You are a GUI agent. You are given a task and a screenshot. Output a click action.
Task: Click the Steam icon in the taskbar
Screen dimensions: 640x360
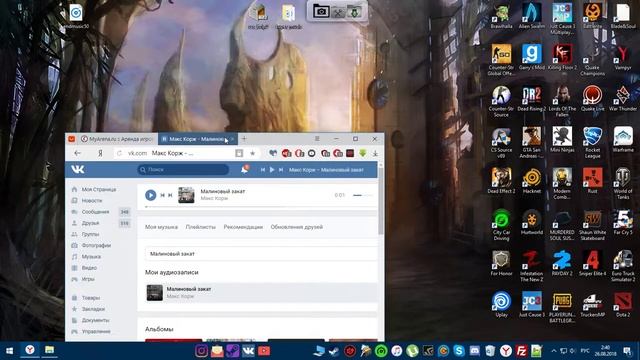(x=334, y=351)
